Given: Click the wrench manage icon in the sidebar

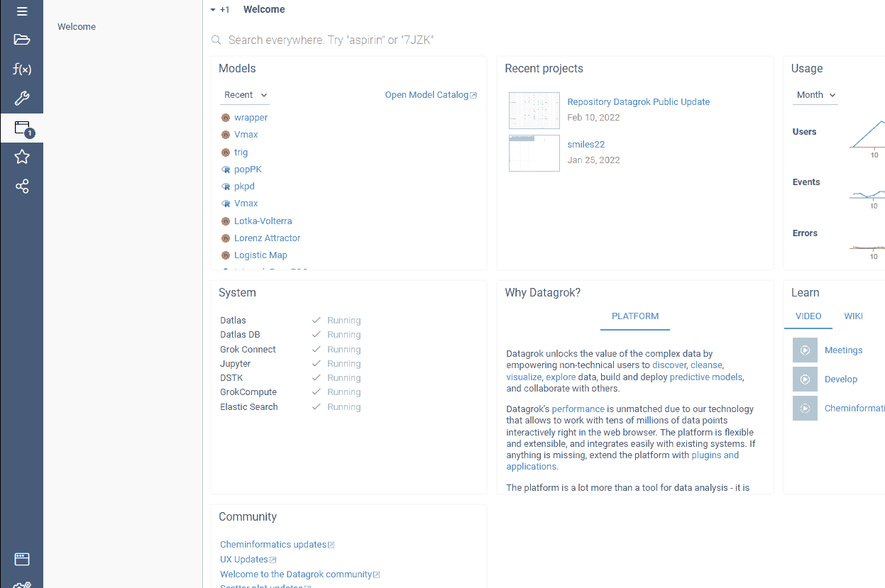Looking at the screenshot, I should [x=21, y=98].
